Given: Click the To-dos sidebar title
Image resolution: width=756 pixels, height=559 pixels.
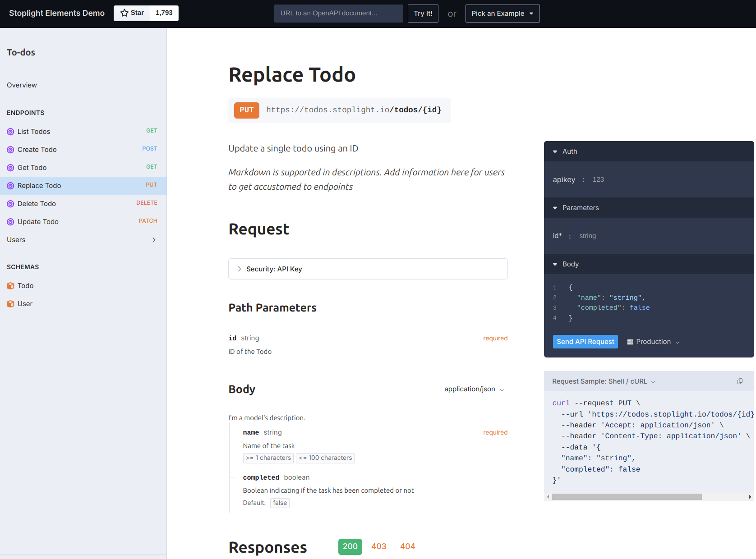Looking at the screenshot, I should [21, 52].
